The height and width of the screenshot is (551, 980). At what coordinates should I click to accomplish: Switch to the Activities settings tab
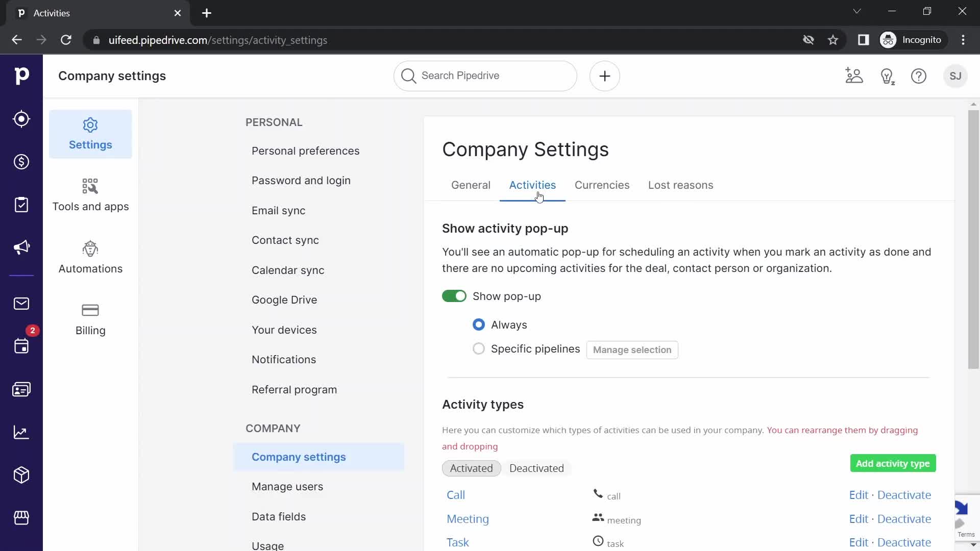pyautogui.click(x=532, y=185)
